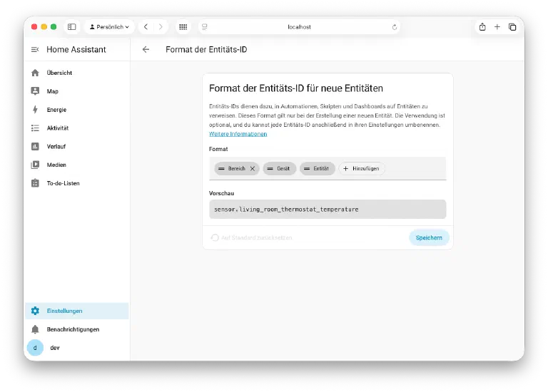Select Medien in the sidebar
The image size is (548, 392).
77,165
